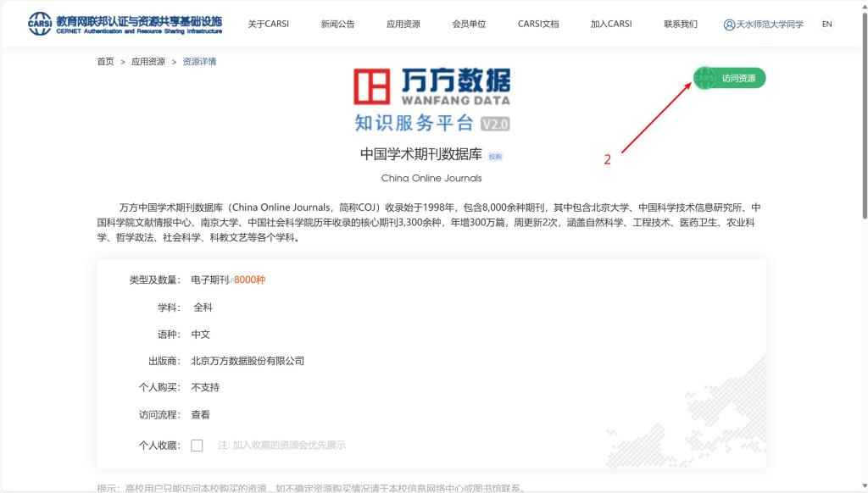Image resolution: width=868 pixels, height=493 pixels.
Task: Click the 中文 language value
Action: coord(200,335)
